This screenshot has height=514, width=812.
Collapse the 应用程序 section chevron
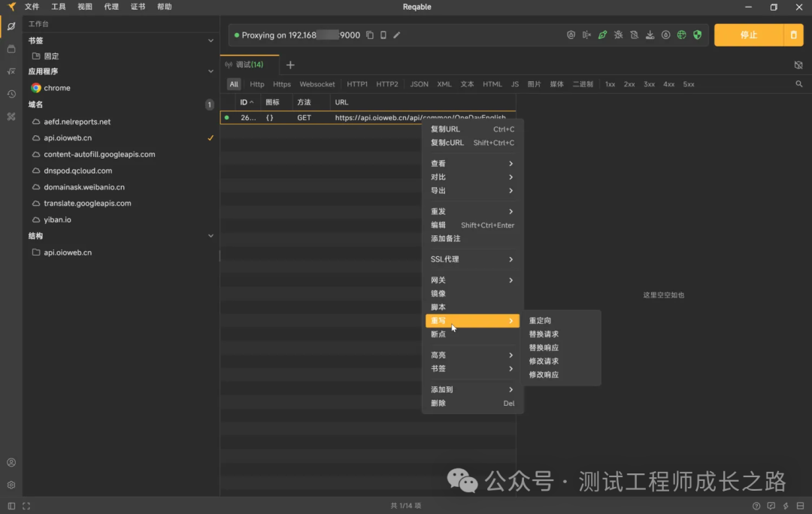click(x=211, y=71)
